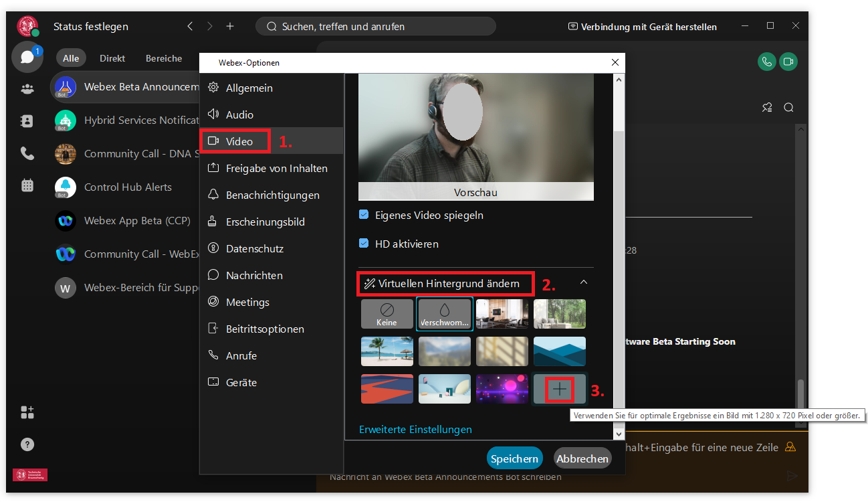Open Anrufe settings category
The image size is (868, 502).
pos(272,355)
